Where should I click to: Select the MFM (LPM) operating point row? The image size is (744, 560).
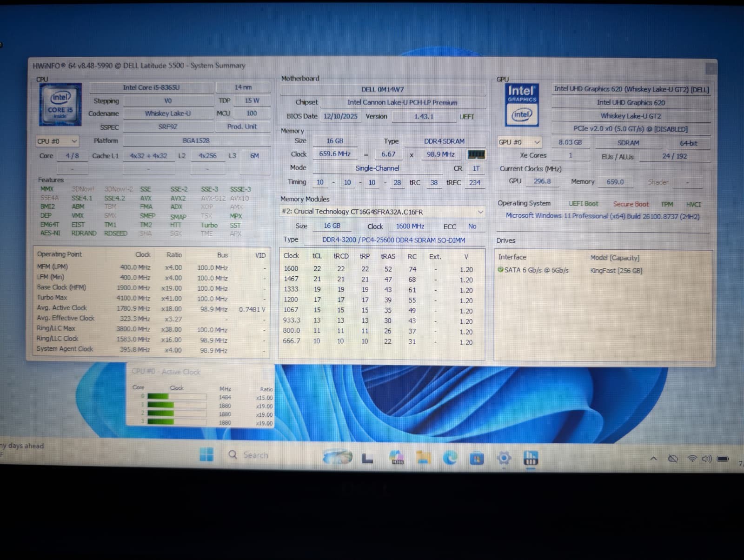click(x=151, y=267)
